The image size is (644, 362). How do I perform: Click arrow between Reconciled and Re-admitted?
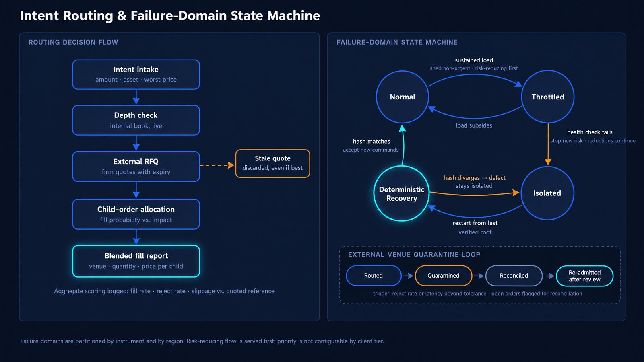coord(549,276)
